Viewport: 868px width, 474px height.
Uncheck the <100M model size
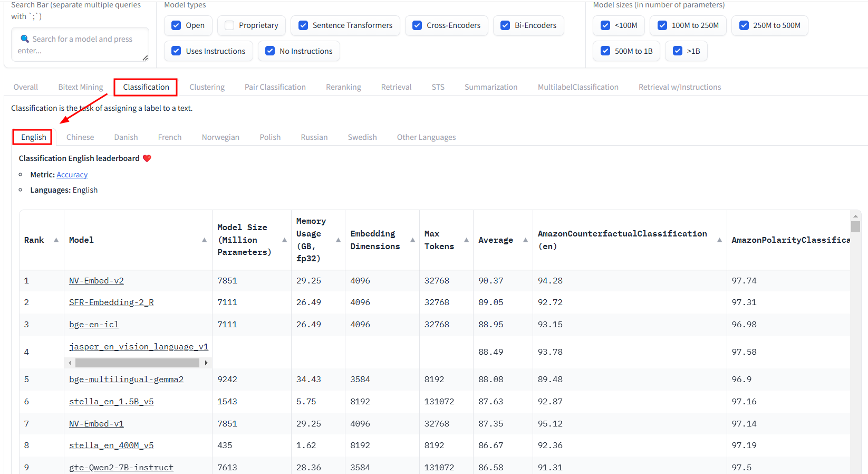(605, 25)
